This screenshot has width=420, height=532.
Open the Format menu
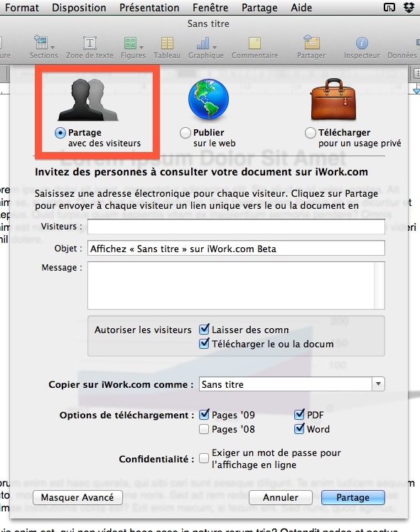(22, 8)
